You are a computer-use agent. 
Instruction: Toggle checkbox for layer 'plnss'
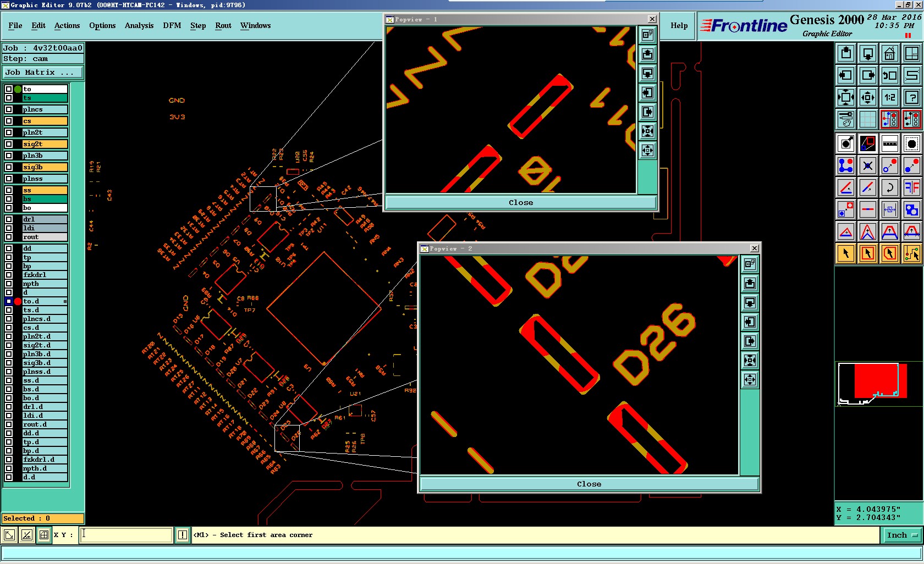point(9,179)
